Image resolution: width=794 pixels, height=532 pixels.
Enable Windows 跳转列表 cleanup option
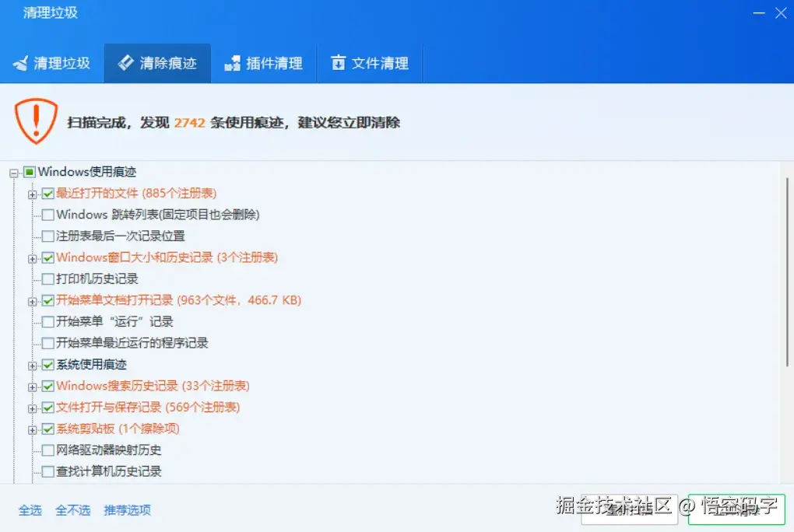(47, 215)
